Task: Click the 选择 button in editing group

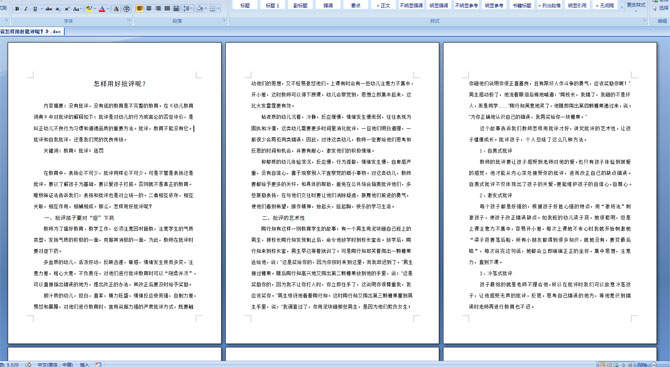Action: click(x=662, y=9)
